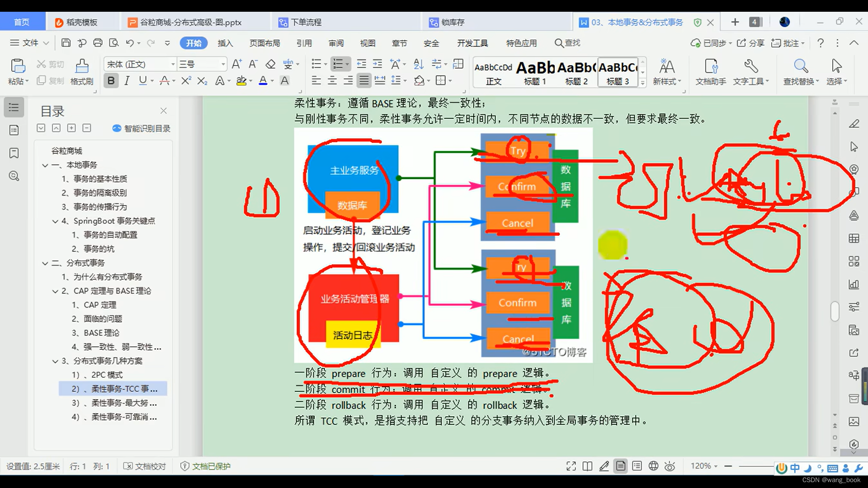
Task: Click the fullscreen icon in status bar
Action: click(x=571, y=466)
